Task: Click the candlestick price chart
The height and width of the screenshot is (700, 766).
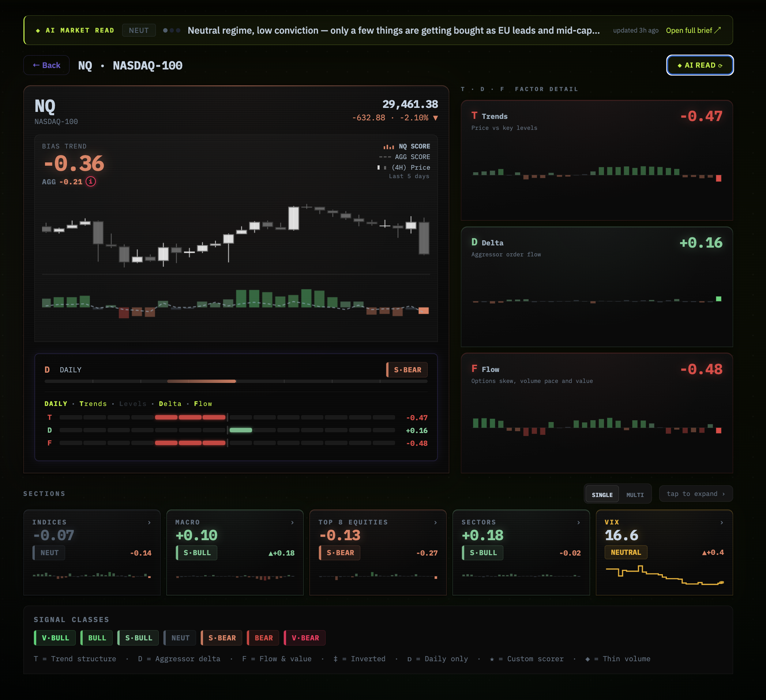Action: click(x=236, y=236)
